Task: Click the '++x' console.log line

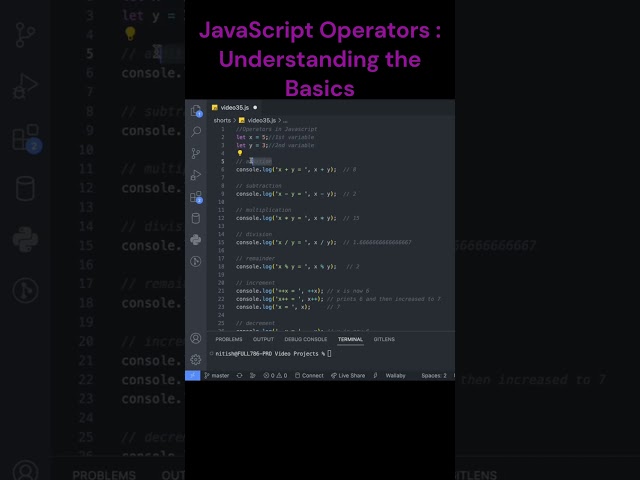Action: coord(302,291)
